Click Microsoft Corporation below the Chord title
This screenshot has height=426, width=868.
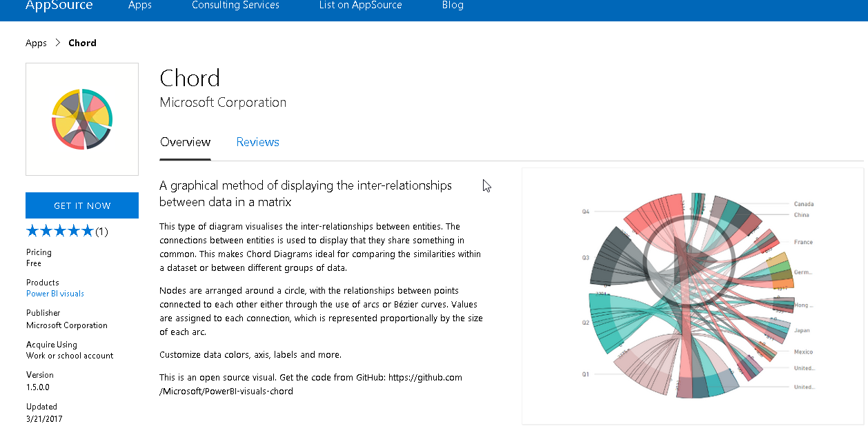pyautogui.click(x=223, y=103)
